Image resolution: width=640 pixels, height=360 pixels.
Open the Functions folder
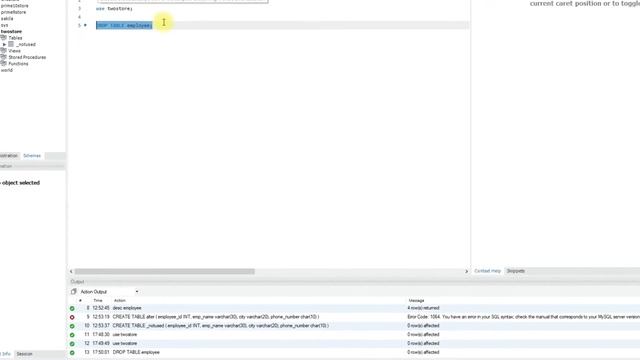click(18, 64)
